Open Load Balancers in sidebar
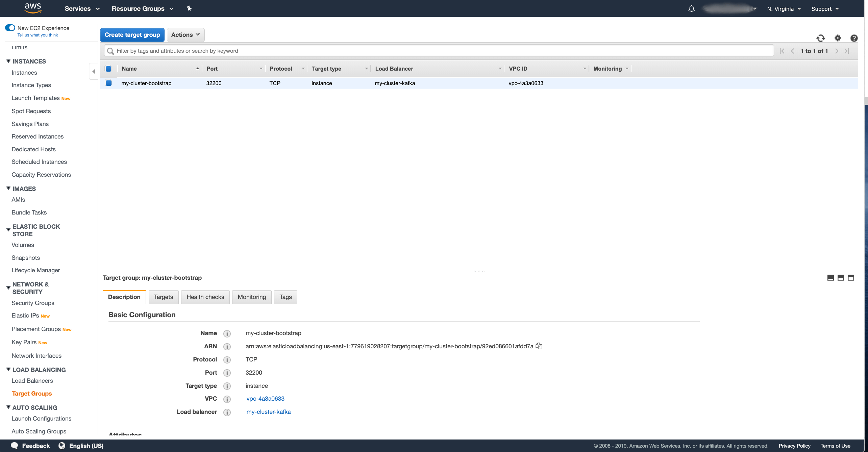This screenshot has width=868, height=452. [x=32, y=381]
